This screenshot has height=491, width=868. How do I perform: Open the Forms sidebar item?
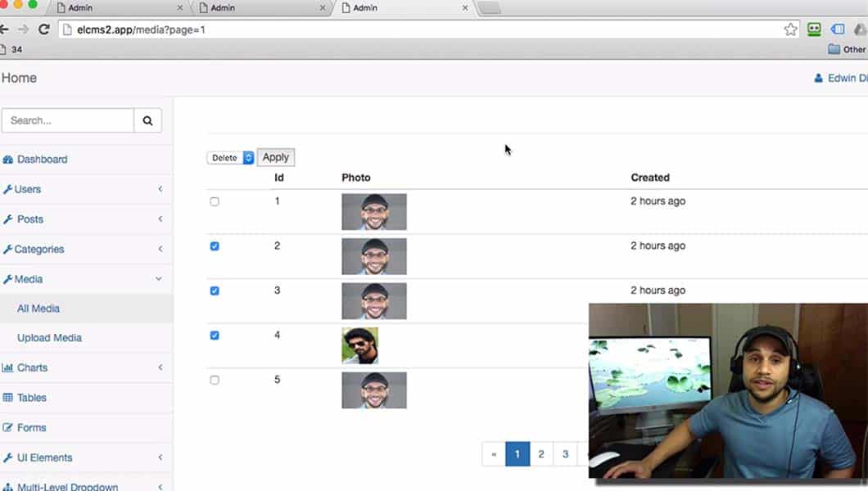pos(32,427)
